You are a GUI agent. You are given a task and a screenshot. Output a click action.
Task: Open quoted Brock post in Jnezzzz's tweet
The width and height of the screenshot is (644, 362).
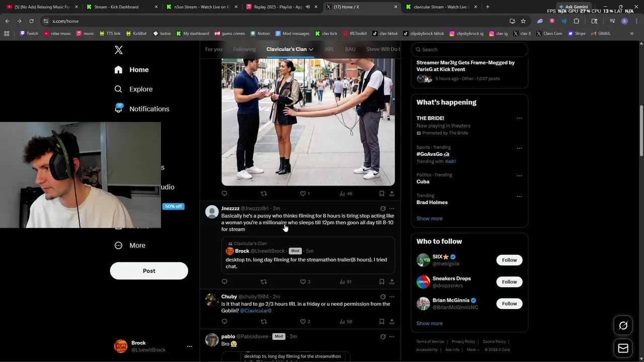point(308,255)
